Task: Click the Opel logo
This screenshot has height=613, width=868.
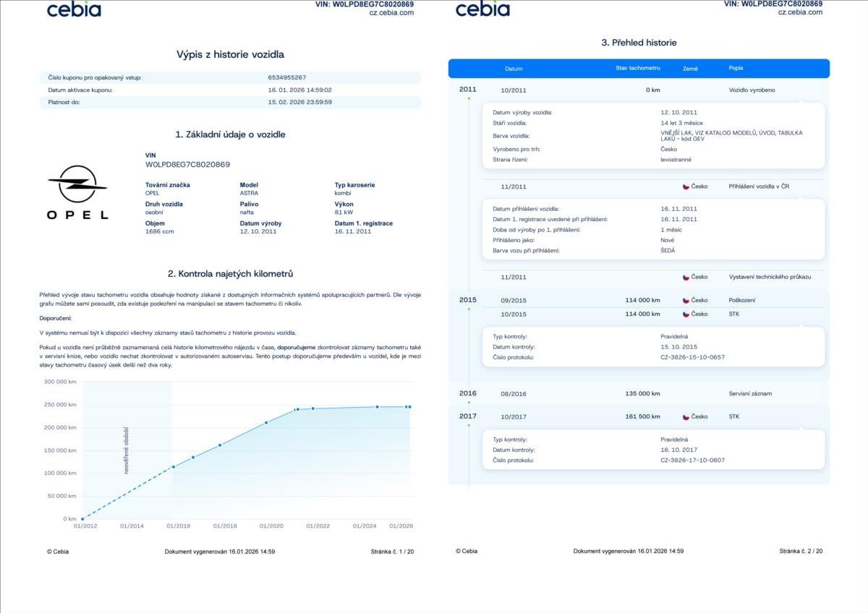Action: 77,192
